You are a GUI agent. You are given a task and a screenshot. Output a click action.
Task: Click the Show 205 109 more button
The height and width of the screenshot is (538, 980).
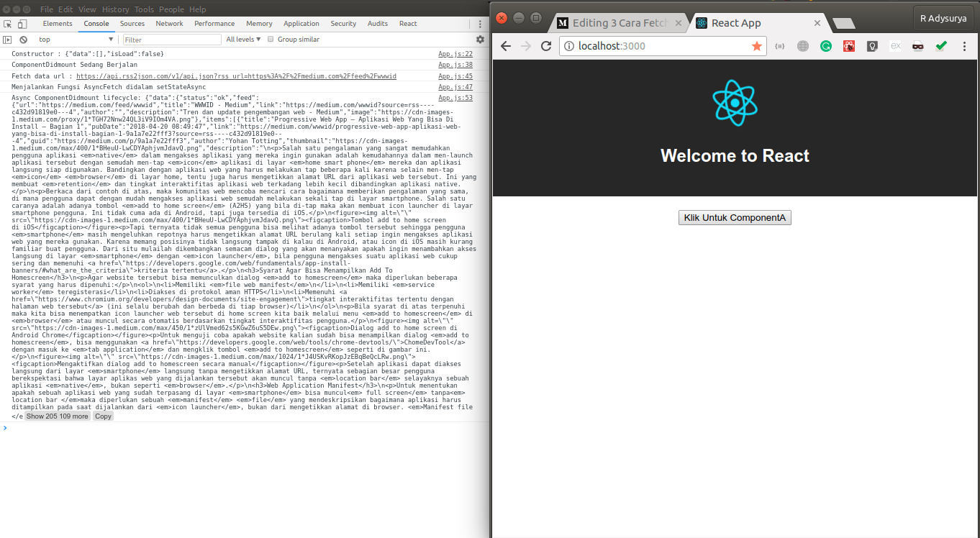58,416
